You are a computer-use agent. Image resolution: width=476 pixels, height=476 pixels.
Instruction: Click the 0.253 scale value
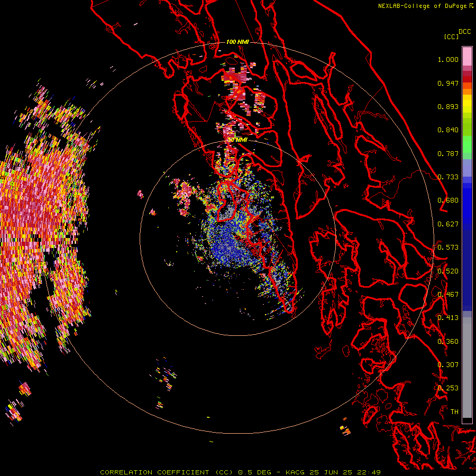click(448, 388)
